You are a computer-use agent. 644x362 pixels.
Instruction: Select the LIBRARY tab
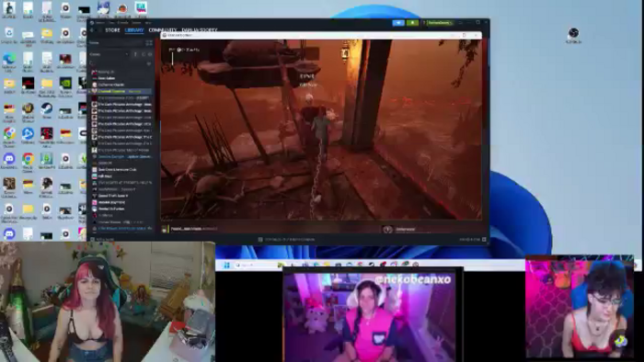pyautogui.click(x=134, y=30)
